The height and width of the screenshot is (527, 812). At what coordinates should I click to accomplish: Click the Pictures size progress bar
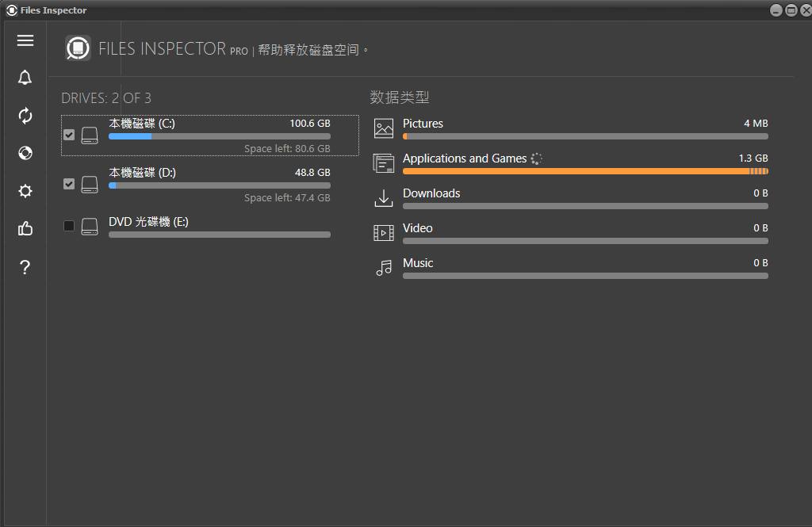585,136
